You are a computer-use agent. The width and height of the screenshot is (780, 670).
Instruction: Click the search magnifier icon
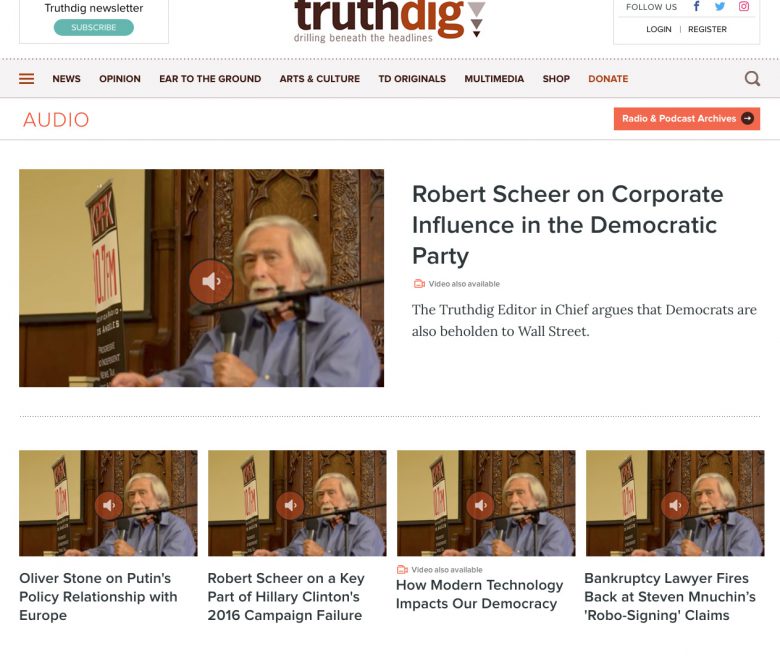752,79
